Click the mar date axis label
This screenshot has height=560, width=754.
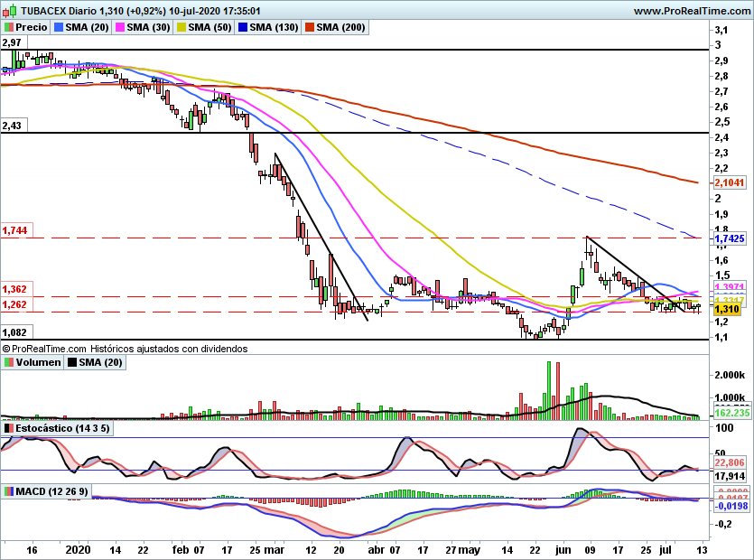[275, 550]
